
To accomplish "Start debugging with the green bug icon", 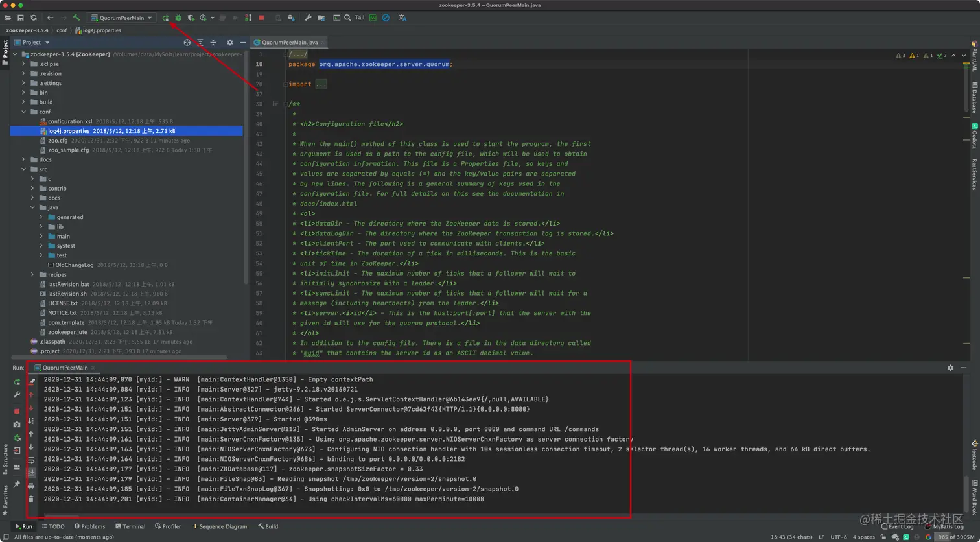I will [178, 18].
